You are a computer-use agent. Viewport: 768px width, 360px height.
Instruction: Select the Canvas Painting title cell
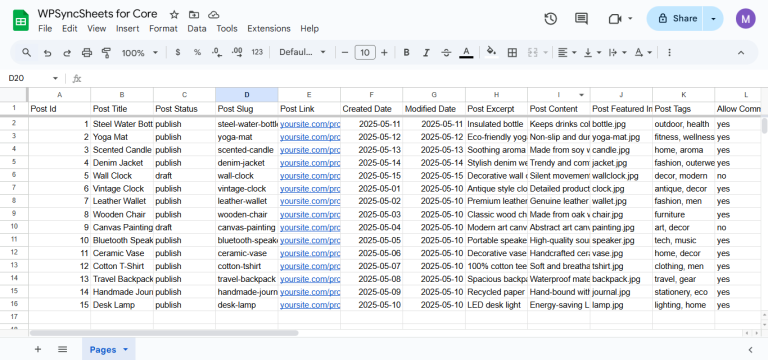coord(122,227)
